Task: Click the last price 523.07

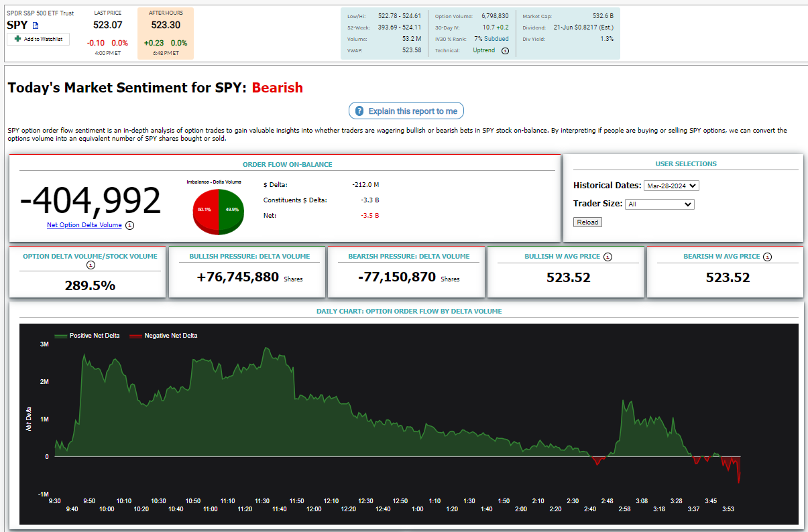Action: tap(107, 25)
